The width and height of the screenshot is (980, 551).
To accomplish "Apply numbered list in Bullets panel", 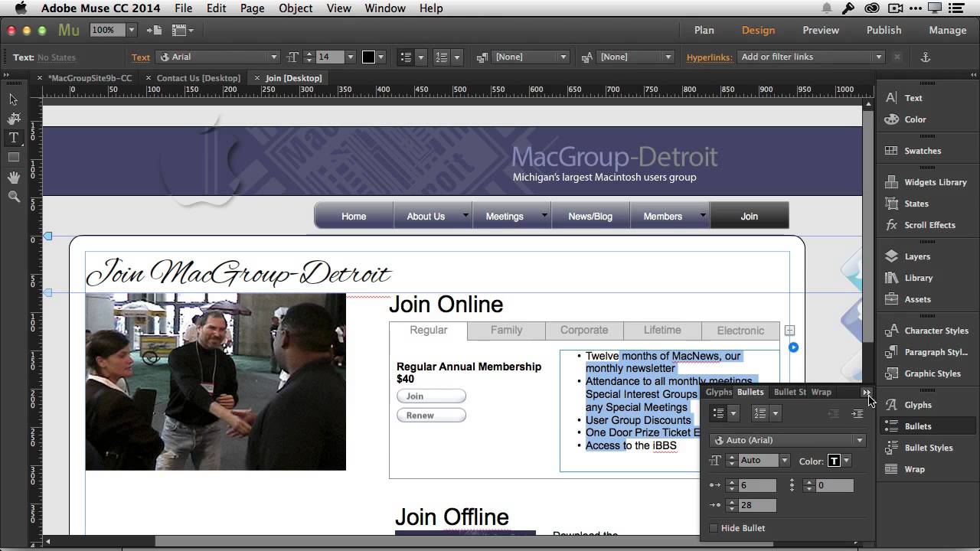I will [760, 413].
